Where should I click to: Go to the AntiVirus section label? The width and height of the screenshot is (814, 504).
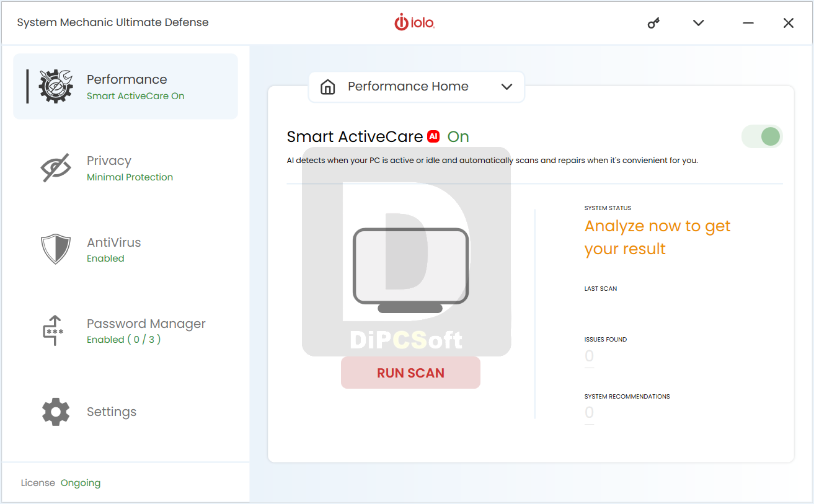click(114, 242)
